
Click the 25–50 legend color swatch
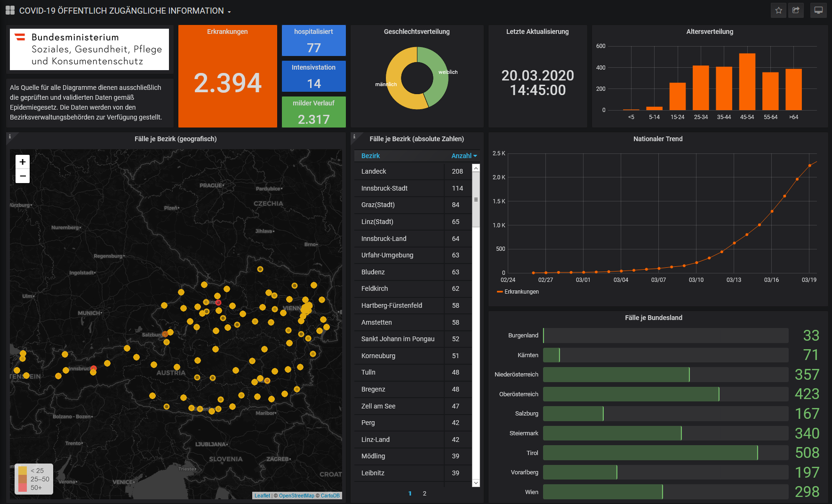pyautogui.click(x=23, y=479)
